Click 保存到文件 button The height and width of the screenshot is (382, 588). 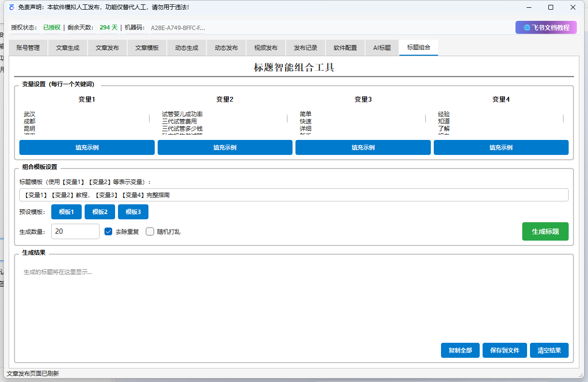tap(504, 350)
